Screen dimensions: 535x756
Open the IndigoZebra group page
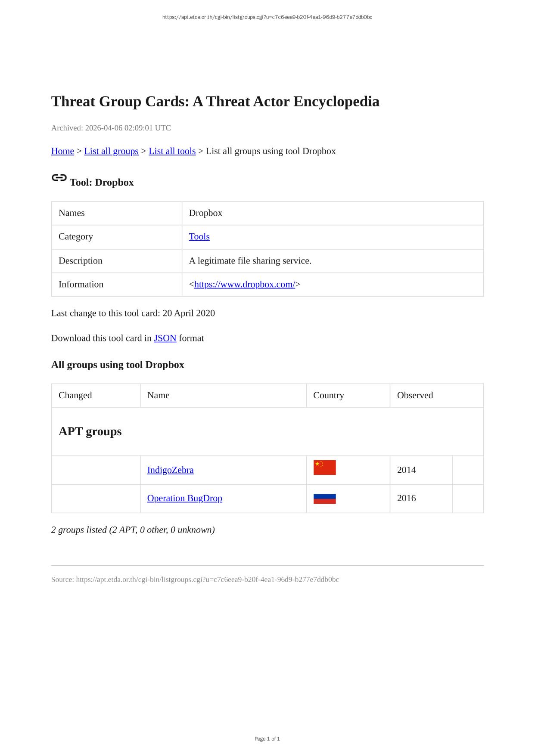click(x=170, y=470)
